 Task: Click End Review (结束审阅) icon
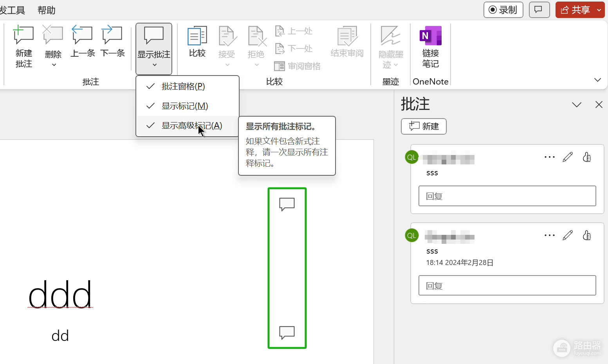coord(347,36)
